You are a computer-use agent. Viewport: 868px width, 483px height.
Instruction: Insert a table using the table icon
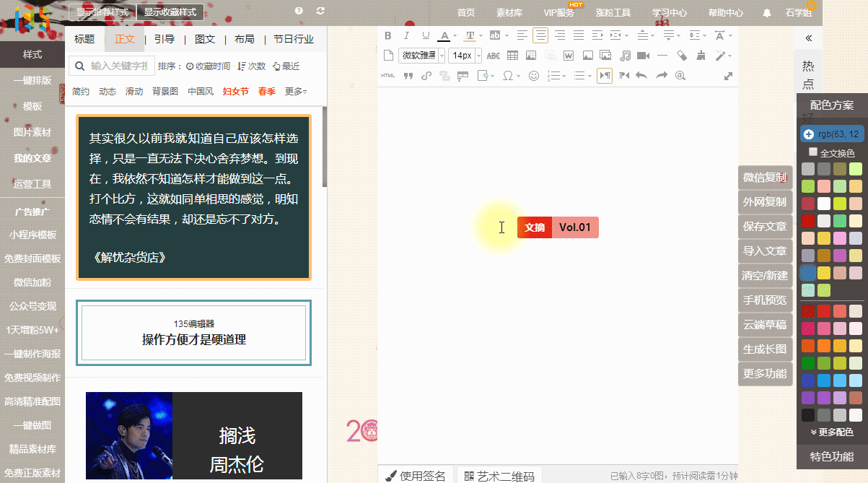pyautogui.click(x=512, y=56)
